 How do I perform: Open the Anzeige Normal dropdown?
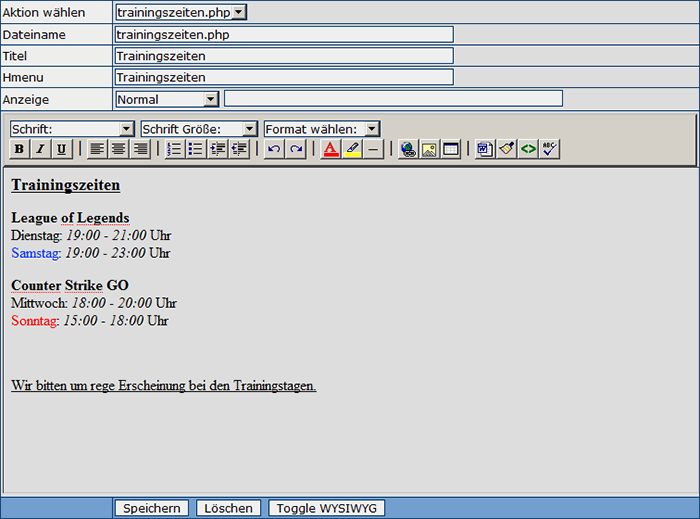click(x=167, y=99)
